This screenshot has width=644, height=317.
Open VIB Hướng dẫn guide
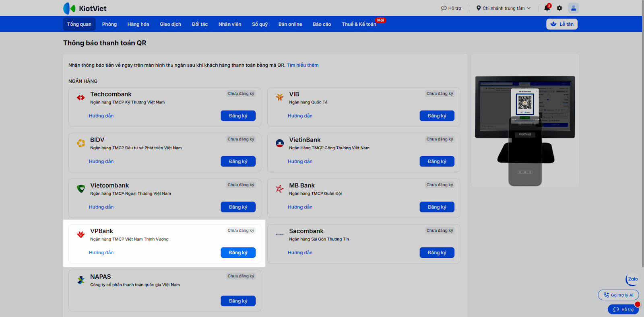point(300,116)
